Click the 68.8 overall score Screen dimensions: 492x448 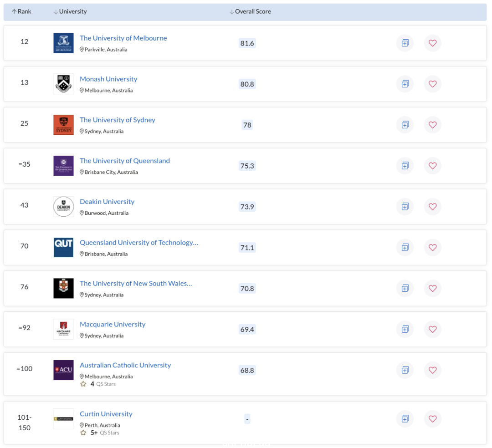point(247,370)
